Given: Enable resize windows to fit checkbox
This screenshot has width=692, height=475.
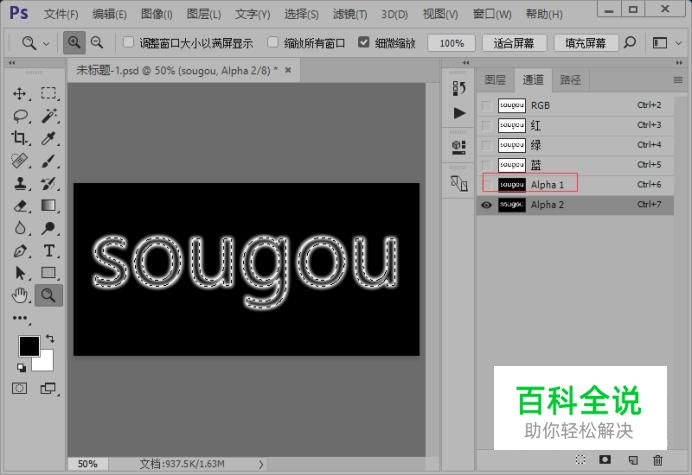Looking at the screenshot, I should pos(128,42).
